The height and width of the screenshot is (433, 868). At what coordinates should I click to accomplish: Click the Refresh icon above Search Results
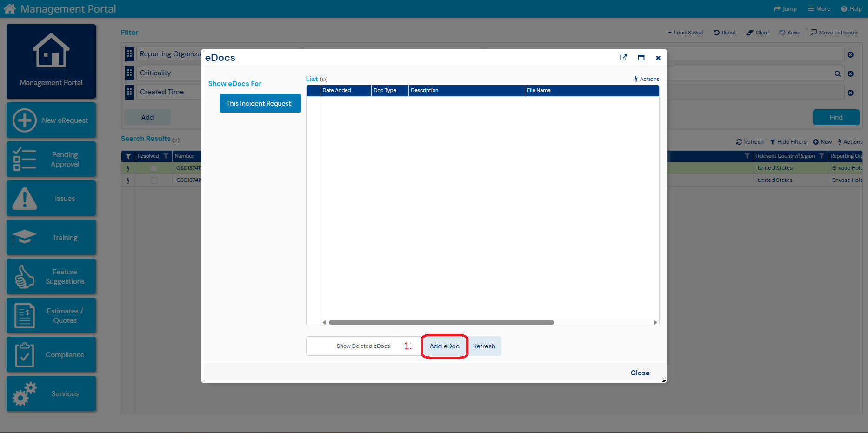pos(739,142)
